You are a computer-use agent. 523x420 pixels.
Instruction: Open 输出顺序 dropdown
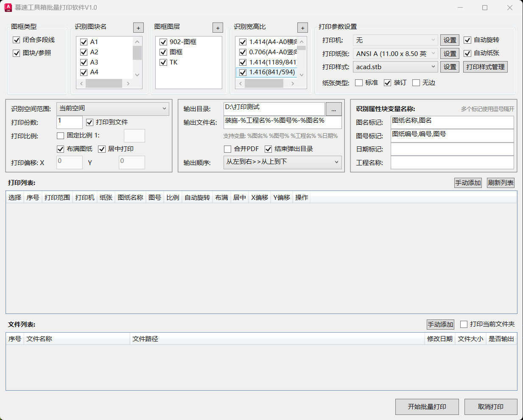tap(282, 162)
